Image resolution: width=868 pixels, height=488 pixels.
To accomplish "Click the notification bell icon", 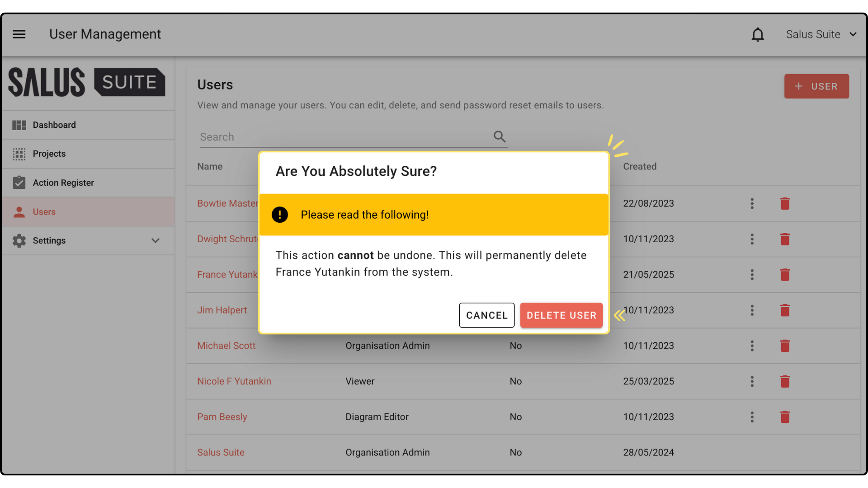I will coord(758,34).
